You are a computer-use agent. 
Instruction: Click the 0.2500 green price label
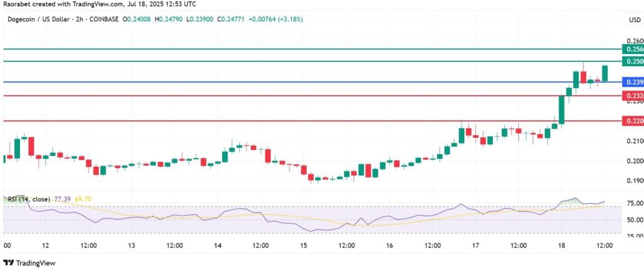[x=633, y=62]
